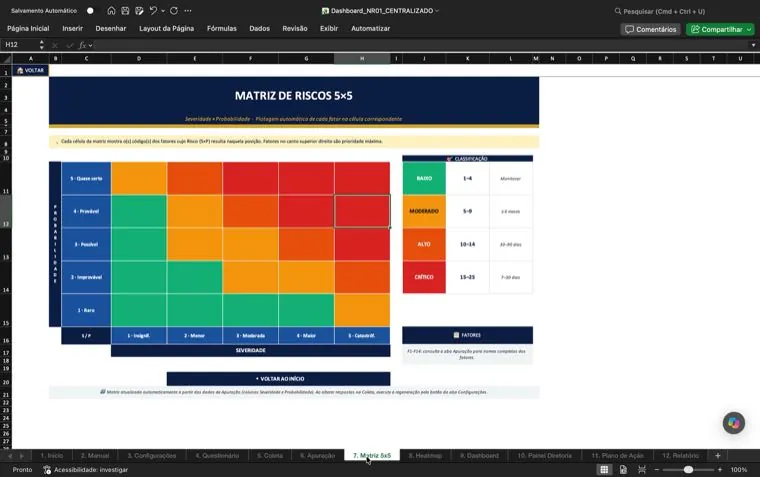The width and height of the screenshot is (760, 477).
Task: Click the Undo arrow icon
Action: 153,11
